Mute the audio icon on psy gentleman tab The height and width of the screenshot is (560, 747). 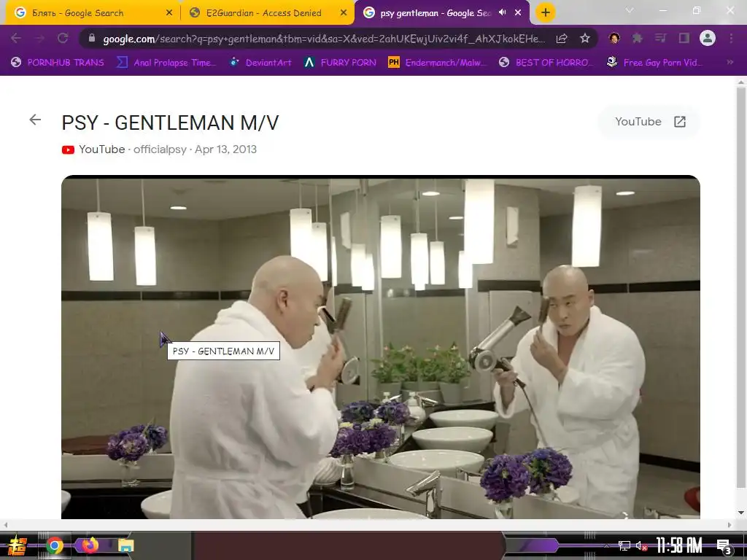coord(502,12)
